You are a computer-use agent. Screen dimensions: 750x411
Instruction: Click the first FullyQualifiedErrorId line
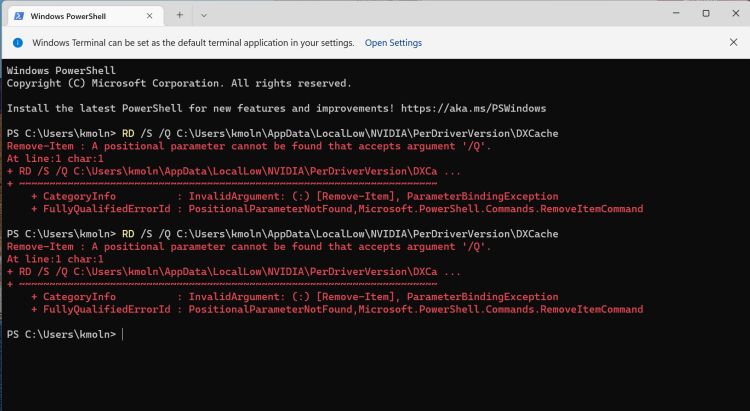pyautogui.click(x=337, y=209)
